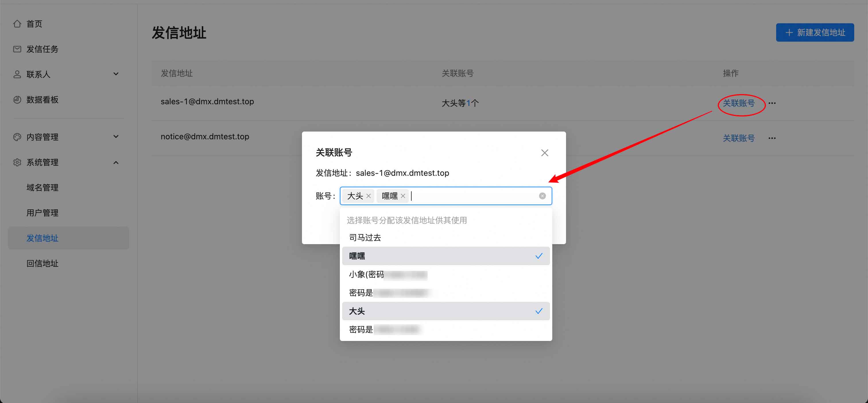Click the person icon for 联系人

pos(17,74)
